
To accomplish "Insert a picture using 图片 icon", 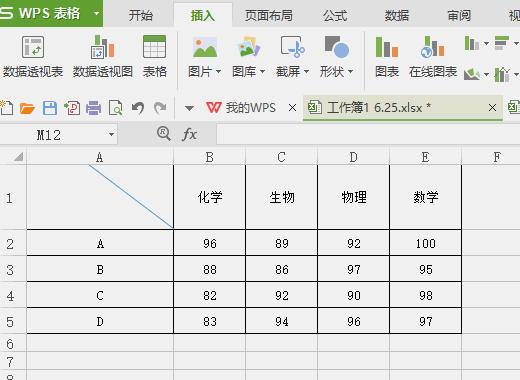I will 205,48.
